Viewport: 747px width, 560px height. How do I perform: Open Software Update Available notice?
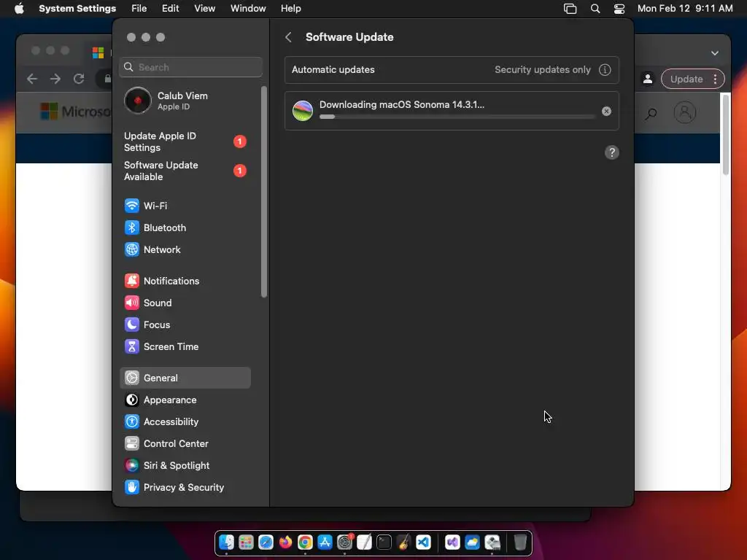(x=185, y=171)
